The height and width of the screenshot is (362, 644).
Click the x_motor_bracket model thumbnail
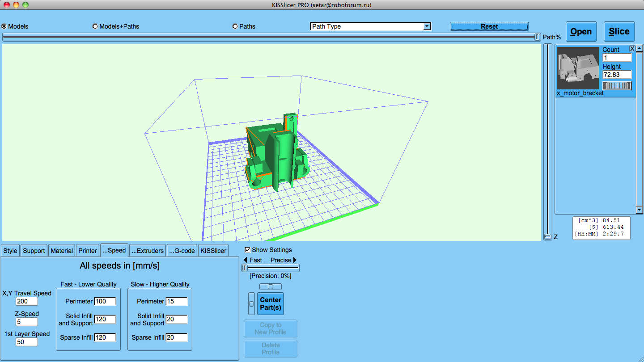click(x=578, y=68)
